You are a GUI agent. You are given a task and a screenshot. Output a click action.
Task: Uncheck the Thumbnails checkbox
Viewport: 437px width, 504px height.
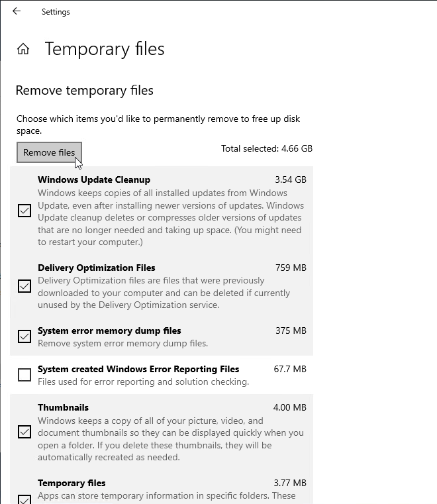click(24, 432)
